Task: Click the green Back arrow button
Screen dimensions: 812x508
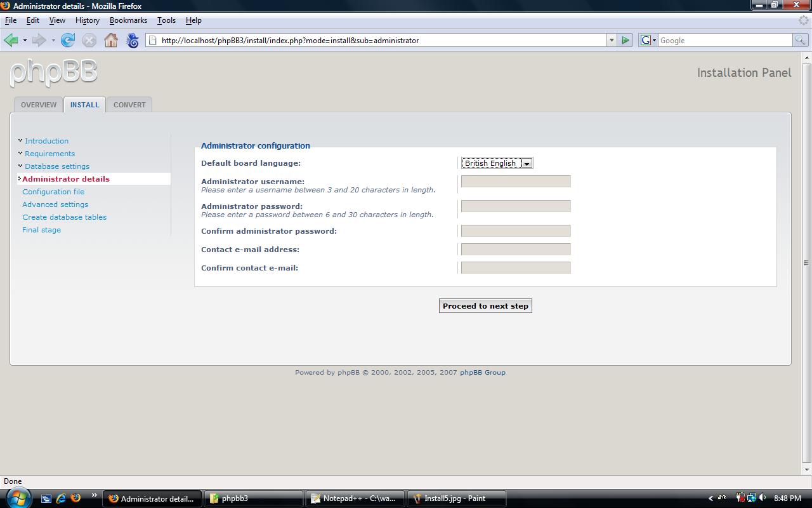Action: click(x=11, y=41)
